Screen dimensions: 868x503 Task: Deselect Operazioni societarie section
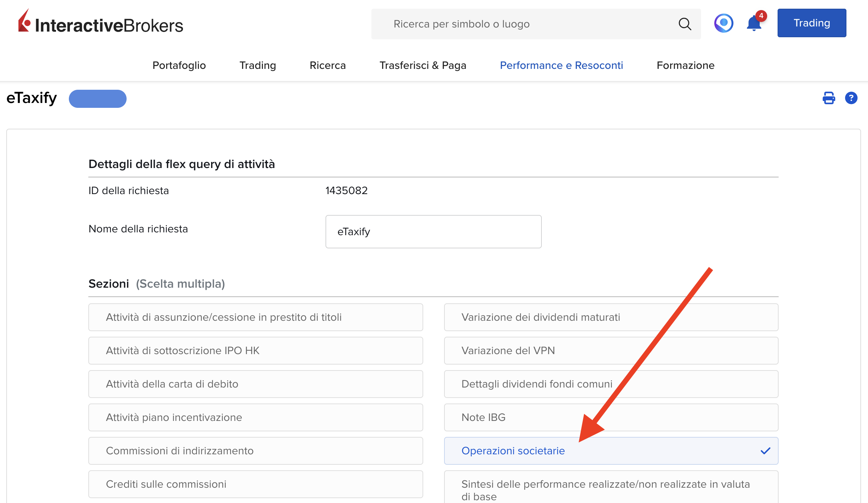[x=611, y=451]
